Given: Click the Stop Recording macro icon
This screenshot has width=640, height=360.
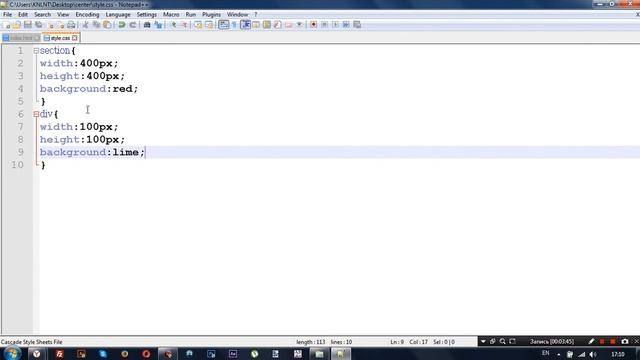Looking at the screenshot, I should click(x=324, y=25).
